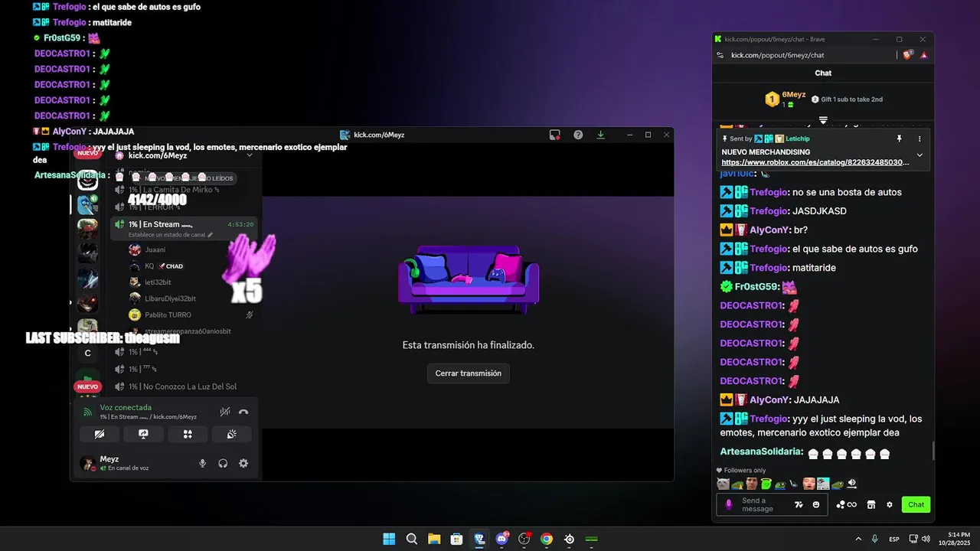Deafen audio with Discord headphones icon
This screenshot has width=980, height=551.
tap(223, 463)
